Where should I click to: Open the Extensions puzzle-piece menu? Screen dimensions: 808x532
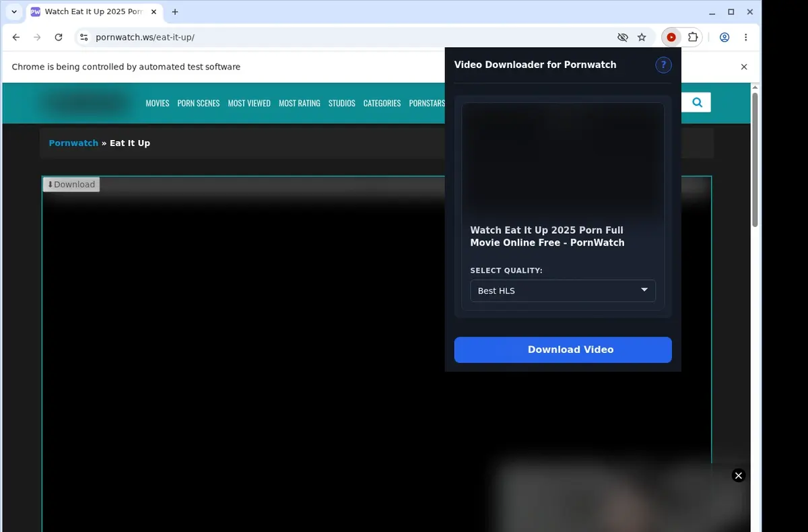(692, 38)
